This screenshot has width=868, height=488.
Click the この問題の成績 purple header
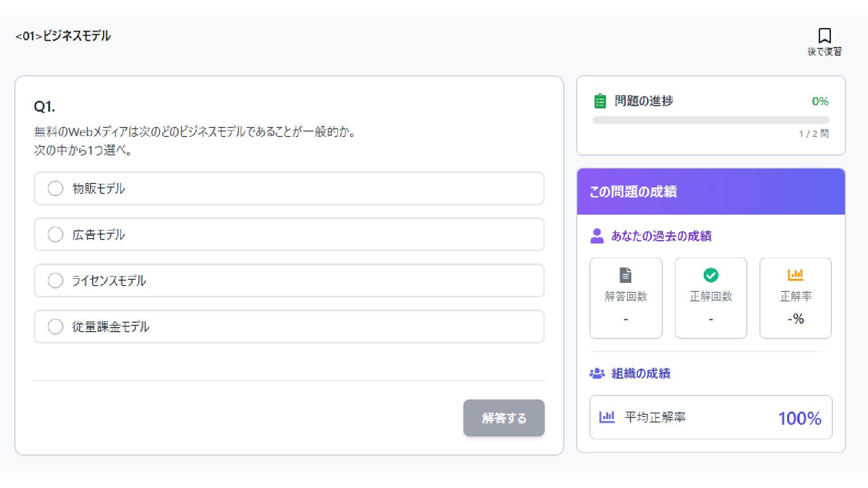[x=711, y=192]
